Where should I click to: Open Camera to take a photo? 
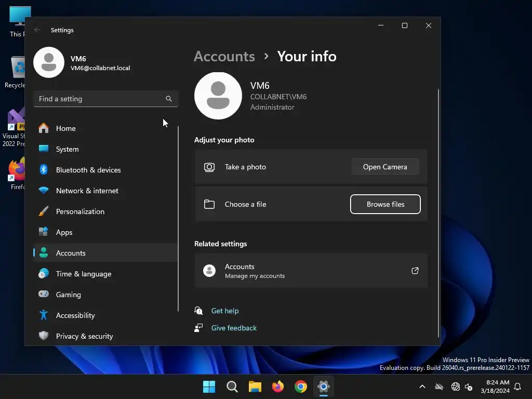[x=385, y=167]
